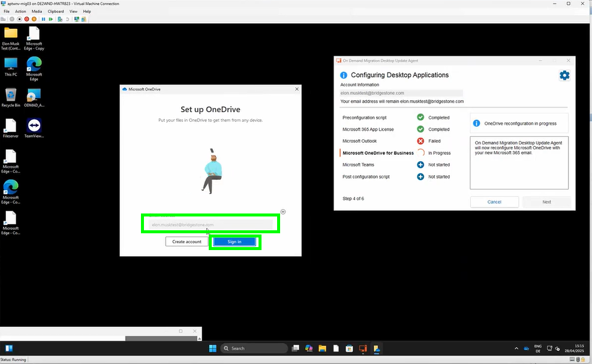The height and width of the screenshot is (364, 592).
Task: Close the Microsoft OneDrive setup window
Action: point(297,89)
